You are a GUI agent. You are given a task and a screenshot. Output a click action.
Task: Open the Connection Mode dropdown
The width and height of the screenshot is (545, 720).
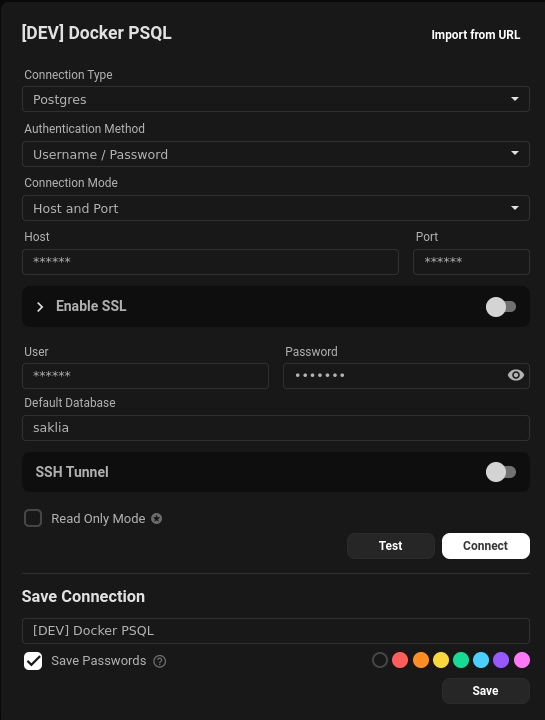coord(276,208)
